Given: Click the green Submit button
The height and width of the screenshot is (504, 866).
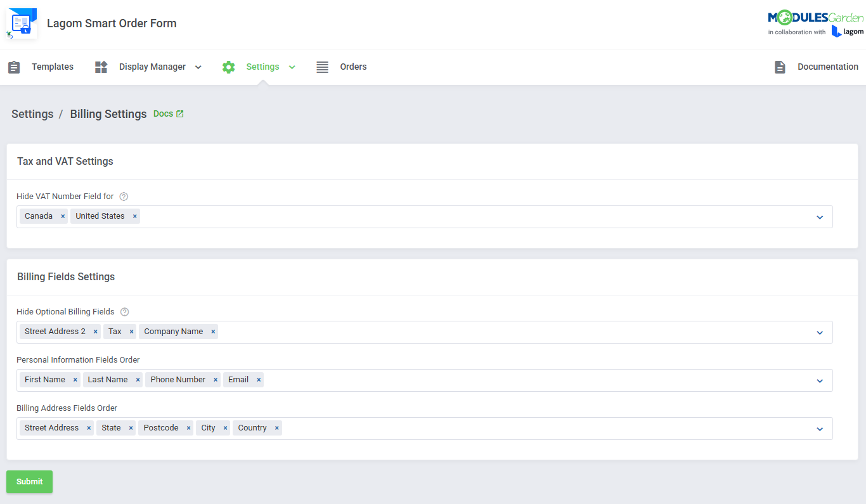Looking at the screenshot, I should [29, 482].
